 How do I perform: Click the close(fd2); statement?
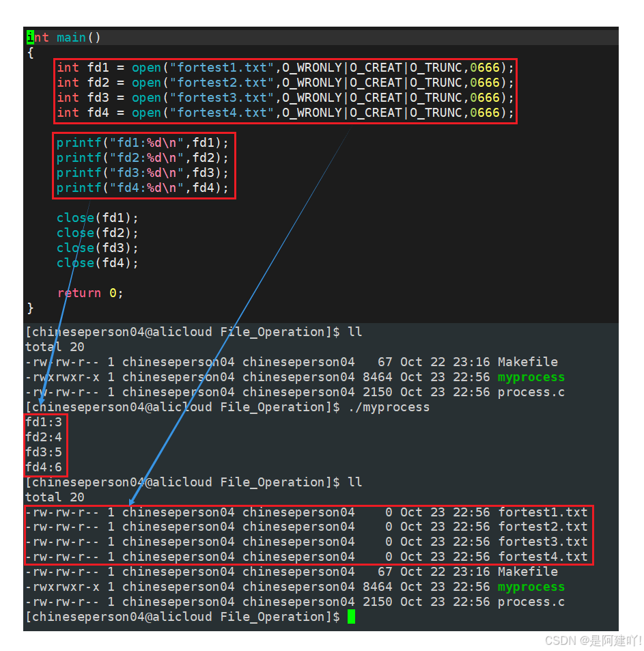point(97,233)
